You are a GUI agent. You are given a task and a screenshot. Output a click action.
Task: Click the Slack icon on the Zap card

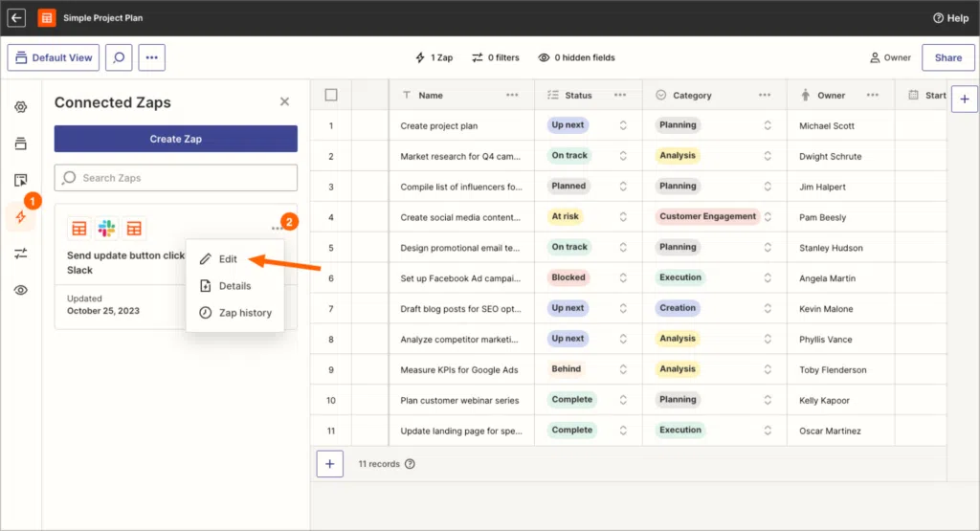pos(106,228)
